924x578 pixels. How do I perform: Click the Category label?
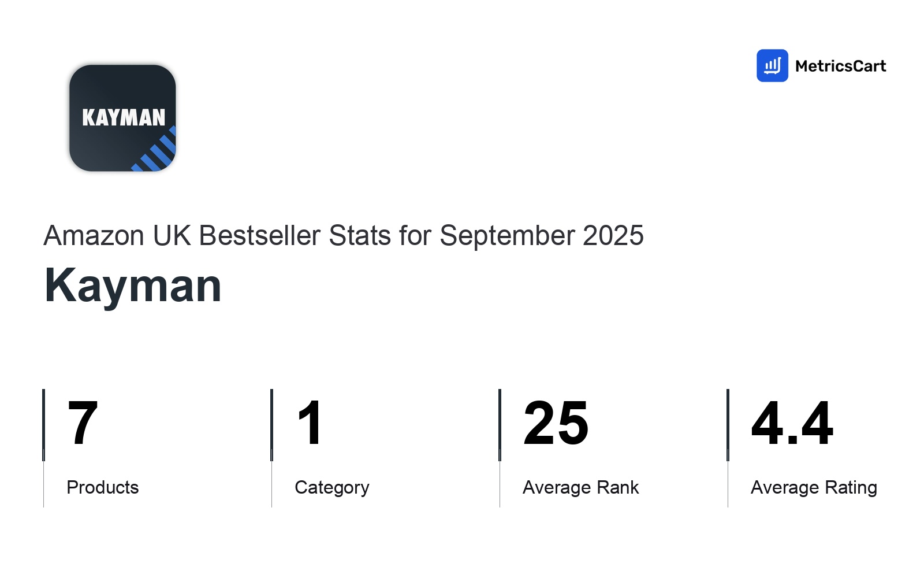(332, 487)
